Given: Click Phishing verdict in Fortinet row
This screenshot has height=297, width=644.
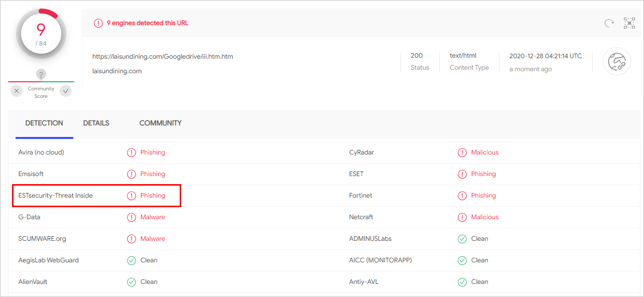Looking at the screenshot, I should (483, 196).
